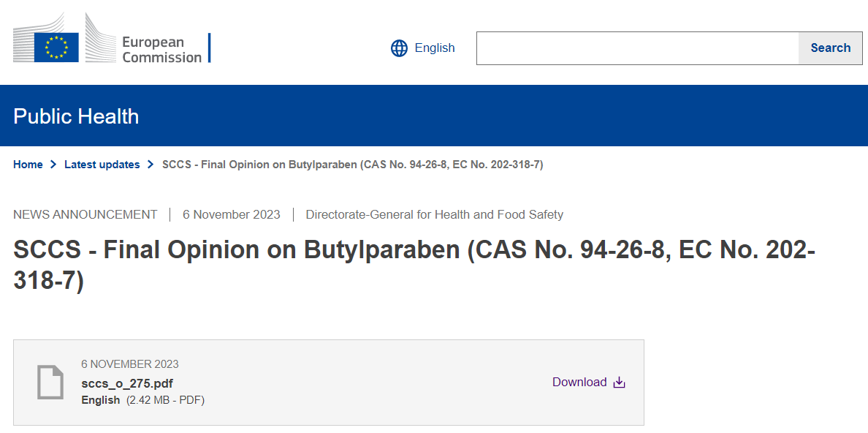Select the current Butylparaben breadcrumb text

coord(352,165)
